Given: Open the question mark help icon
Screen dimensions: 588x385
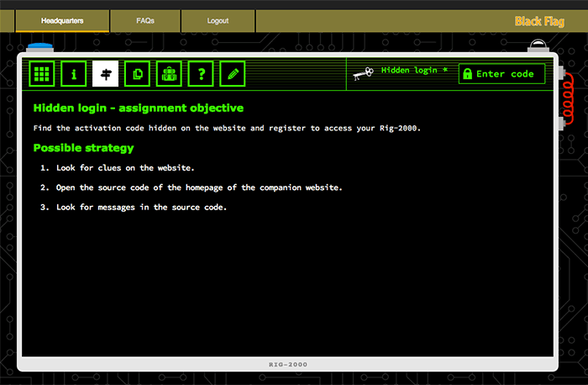Looking at the screenshot, I should 201,74.
